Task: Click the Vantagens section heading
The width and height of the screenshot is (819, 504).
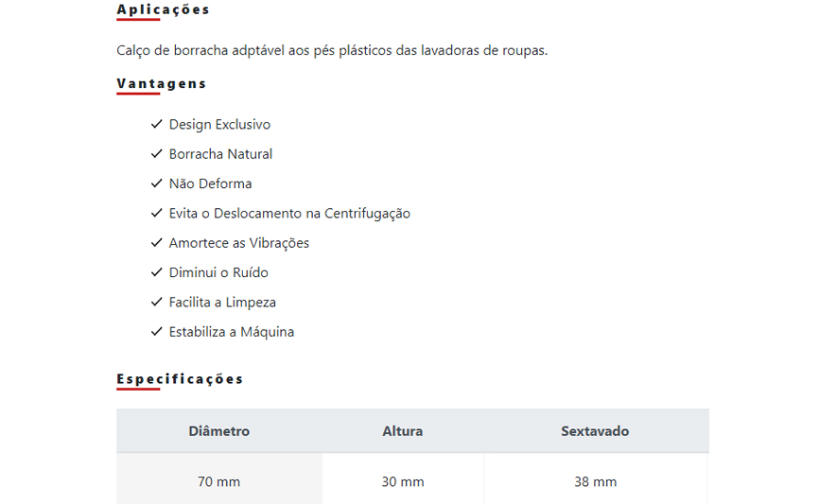Action: point(161,83)
